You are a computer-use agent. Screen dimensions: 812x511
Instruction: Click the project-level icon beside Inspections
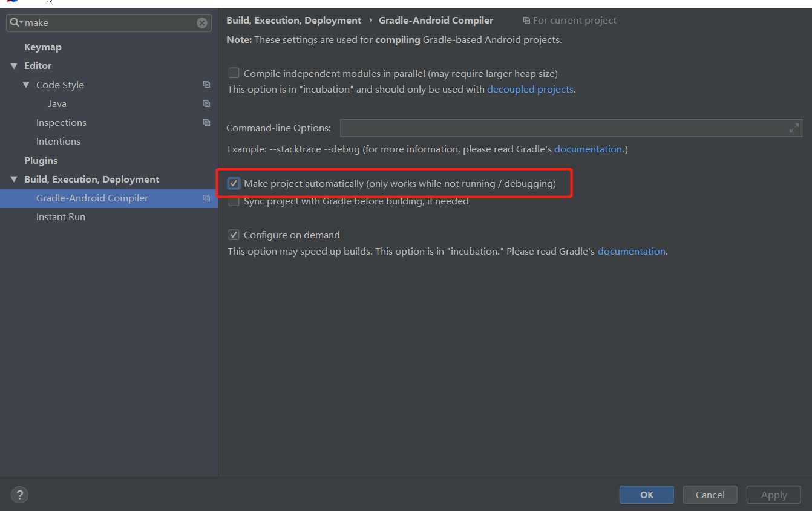(x=207, y=122)
